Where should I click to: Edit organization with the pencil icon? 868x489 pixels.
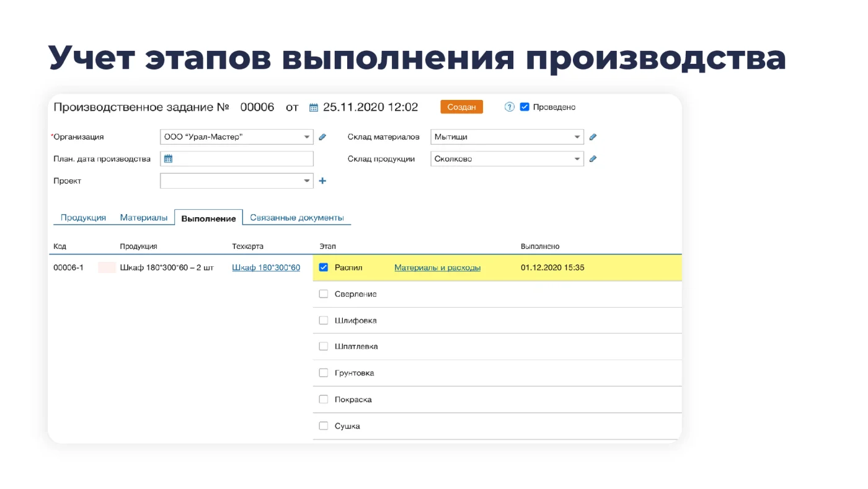(x=322, y=137)
